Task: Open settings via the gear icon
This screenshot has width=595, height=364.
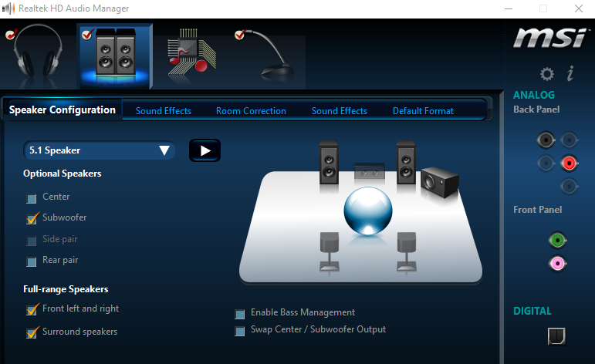Action: pos(547,73)
